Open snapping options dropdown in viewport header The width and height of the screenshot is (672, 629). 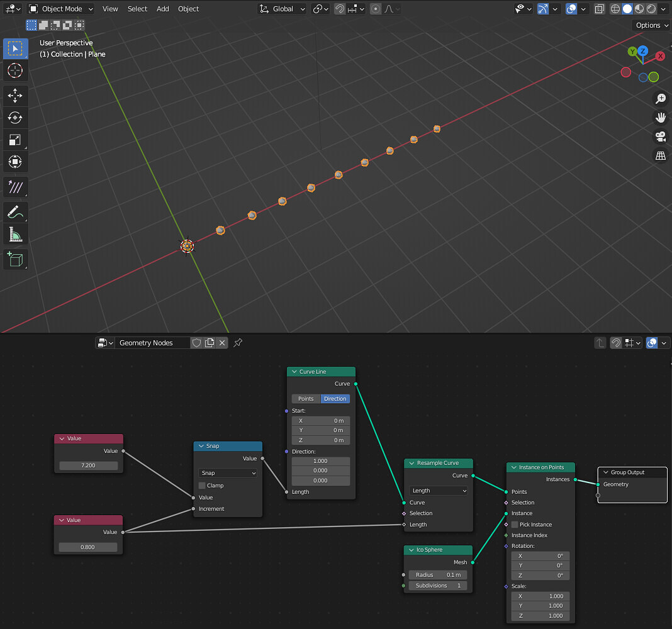click(356, 9)
